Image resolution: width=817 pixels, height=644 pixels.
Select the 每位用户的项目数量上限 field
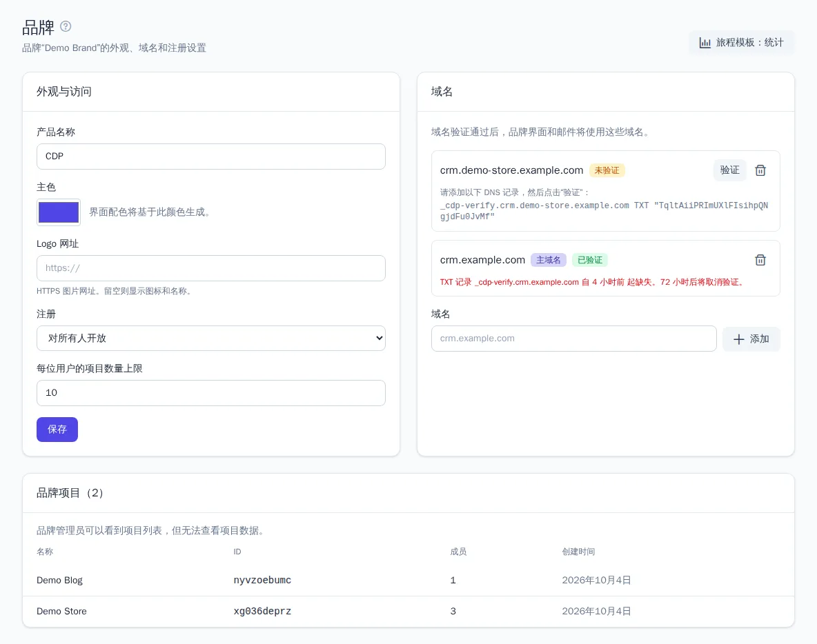(211, 393)
